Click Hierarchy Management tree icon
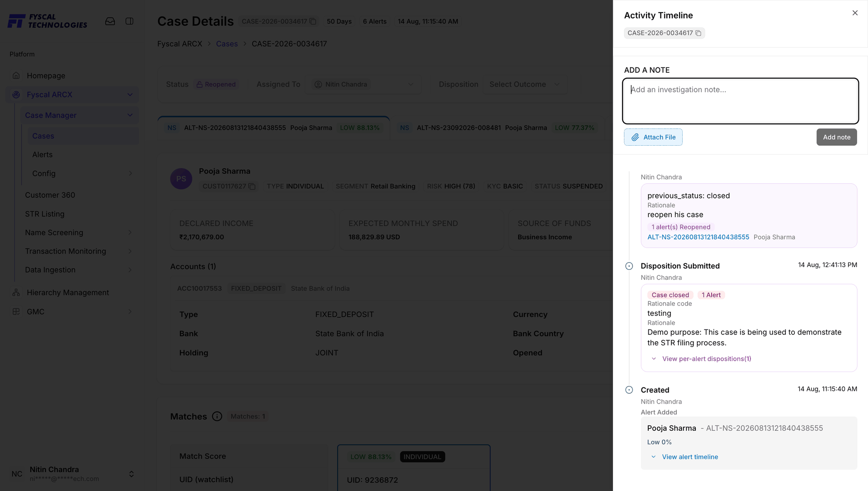The height and width of the screenshot is (491, 868). pyautogui.click(x=16, y=293)
